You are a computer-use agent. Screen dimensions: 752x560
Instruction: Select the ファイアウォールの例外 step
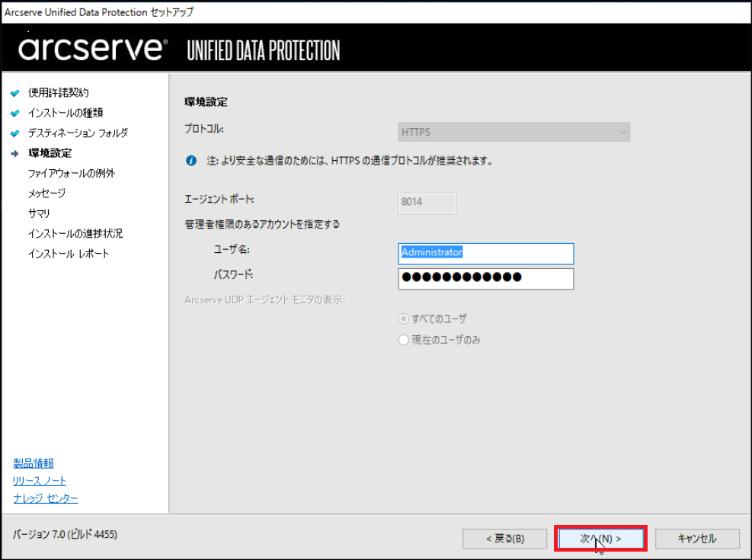coord(72,173)
